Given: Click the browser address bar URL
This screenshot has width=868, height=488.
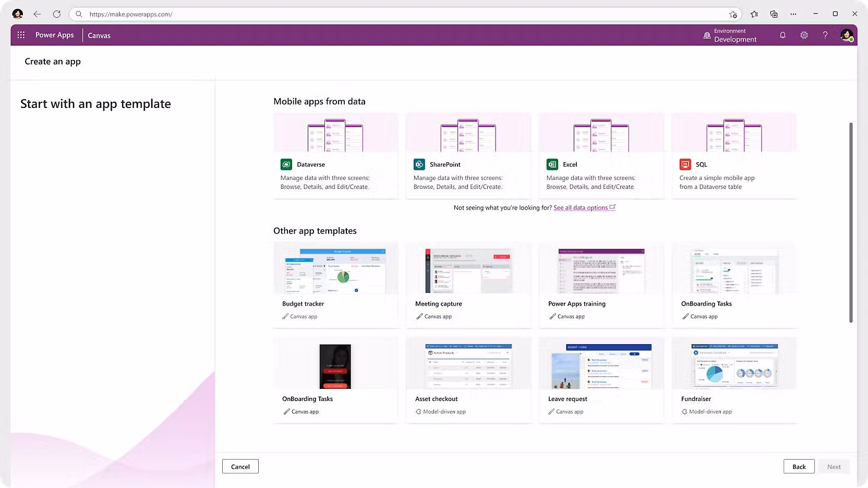Looking at the screenshot, I should point(131,14).
